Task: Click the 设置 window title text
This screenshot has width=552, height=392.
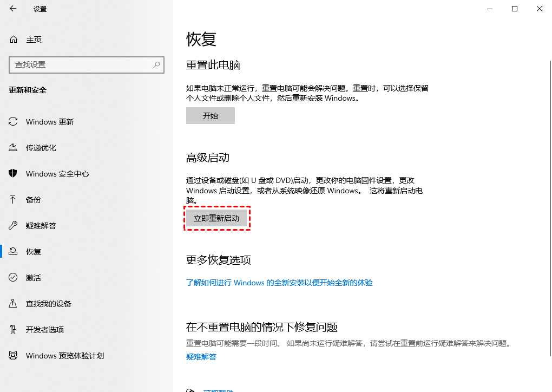Action: coord(40,9)
